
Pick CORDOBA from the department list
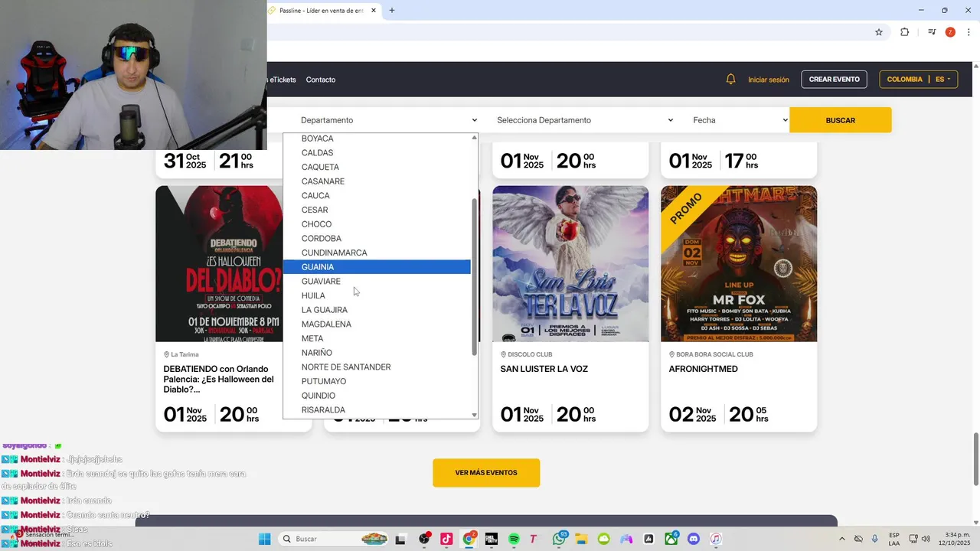(377, 239)
